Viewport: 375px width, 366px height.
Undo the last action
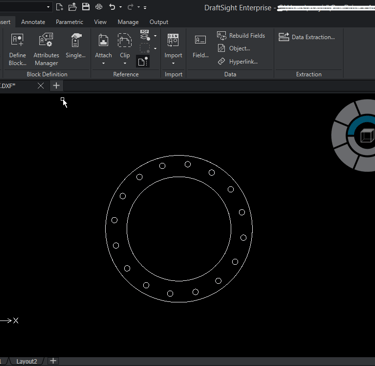point(112,7)
